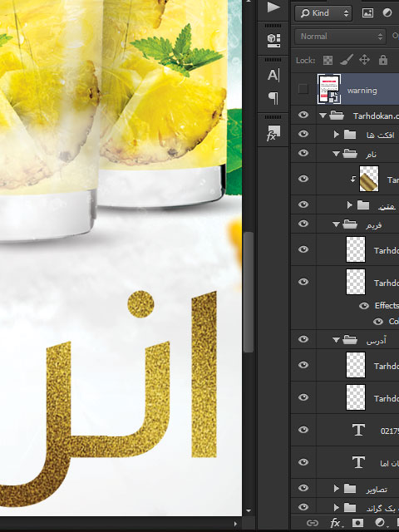Click the lock position move icon
Image resolution: width=399 pixels, height=532 pixels.
click(x=364, y=60)
